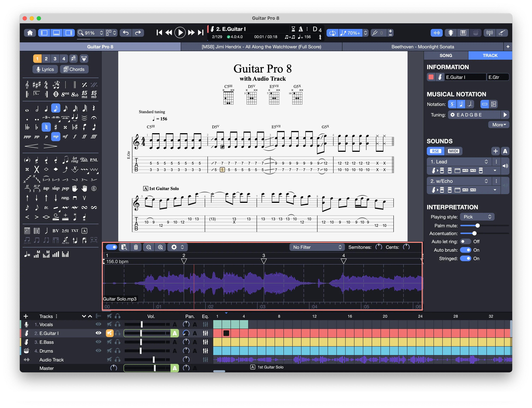The height and width of the screenshot is (408, 532).
Task: Open the tuning E A D G B E selector
Action: tap(474, 115)
